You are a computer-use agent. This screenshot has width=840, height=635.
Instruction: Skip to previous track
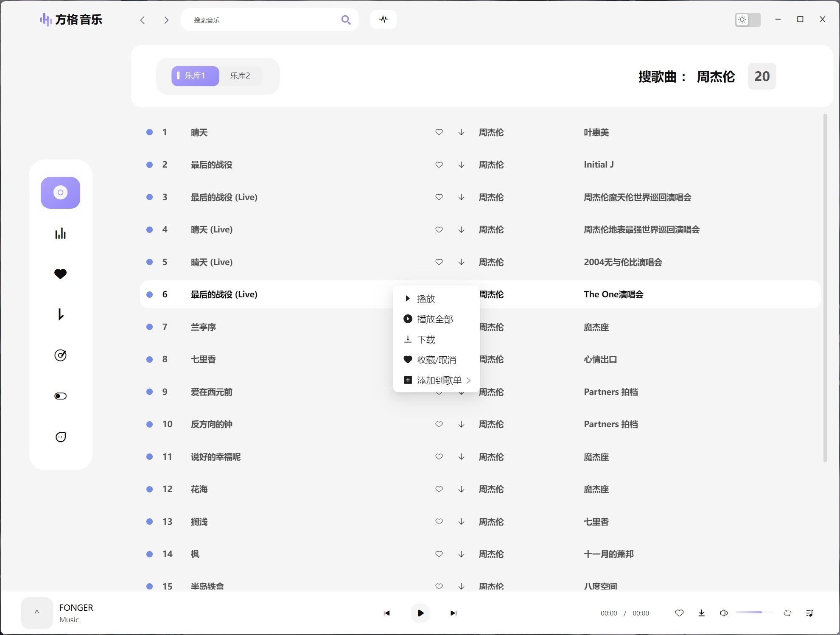pos(386,613)
